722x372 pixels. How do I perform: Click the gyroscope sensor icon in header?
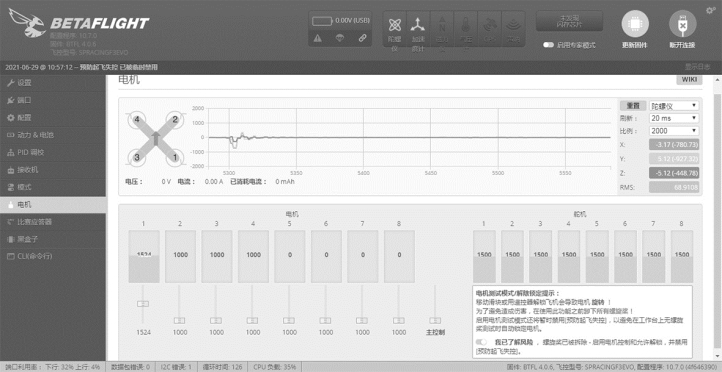(395, 24)
